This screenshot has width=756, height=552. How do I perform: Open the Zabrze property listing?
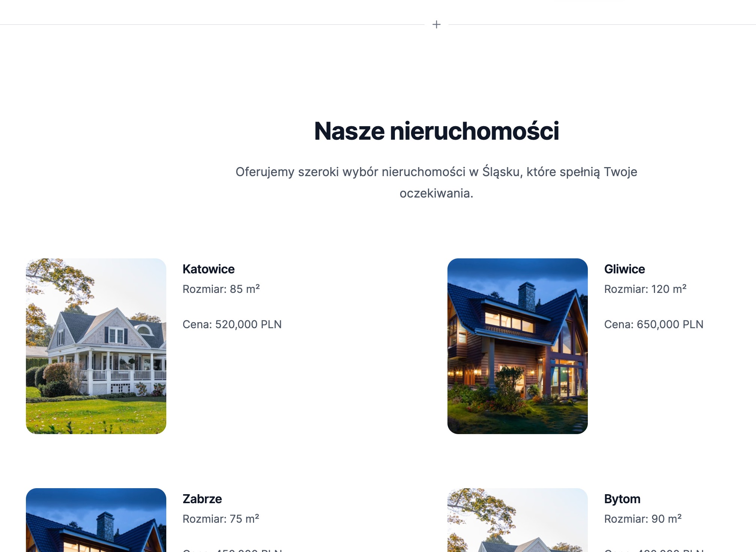[x=202, y=499]
